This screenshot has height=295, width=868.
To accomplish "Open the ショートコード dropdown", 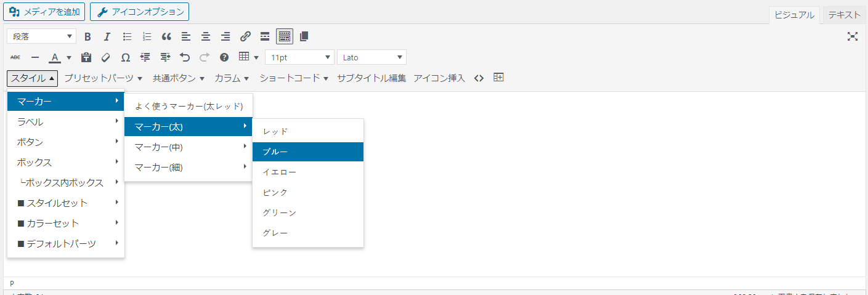I will click(x=294, y=78).
